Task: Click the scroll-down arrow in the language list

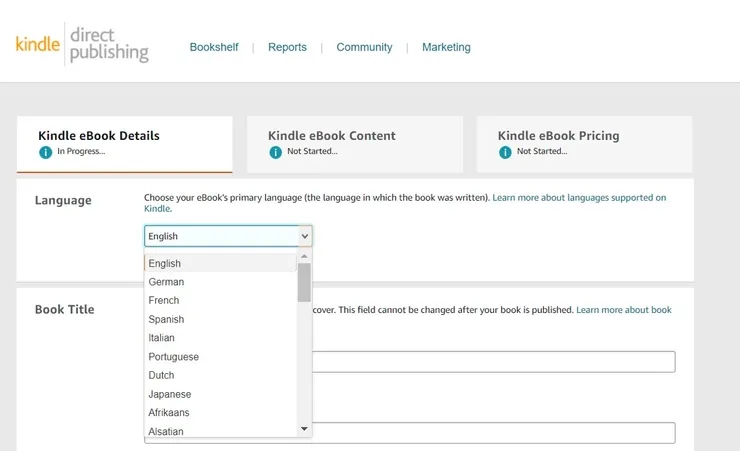Action: point(304,428)
